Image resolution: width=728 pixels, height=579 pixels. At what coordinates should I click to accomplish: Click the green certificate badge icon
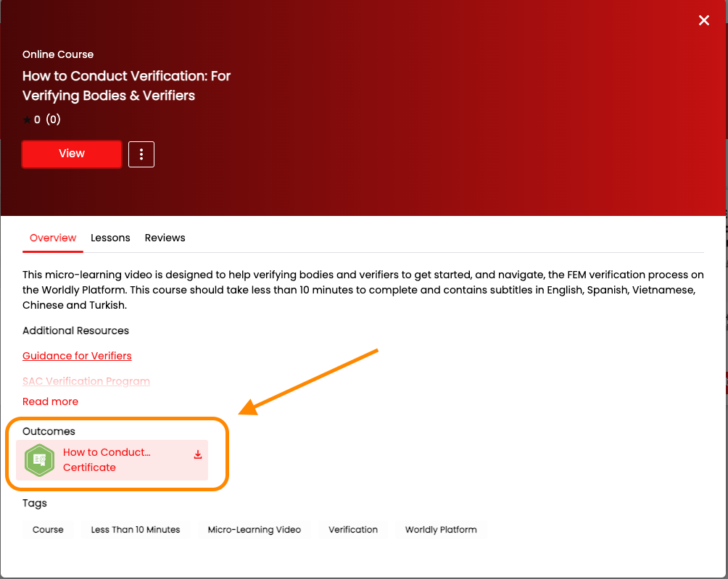39,460
